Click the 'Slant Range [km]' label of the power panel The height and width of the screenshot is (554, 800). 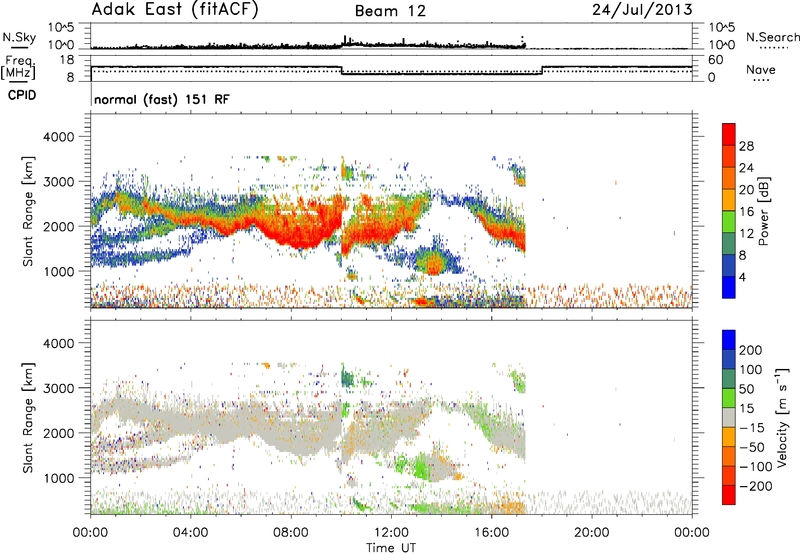tap(28, 211)
